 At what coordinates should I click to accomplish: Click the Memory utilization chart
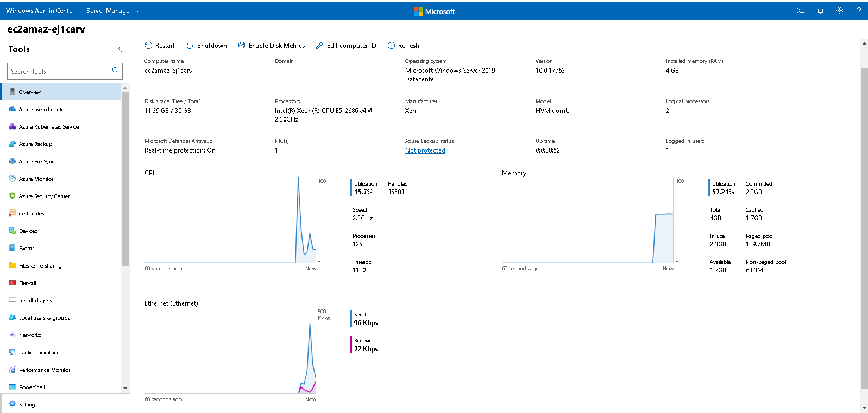588,220
